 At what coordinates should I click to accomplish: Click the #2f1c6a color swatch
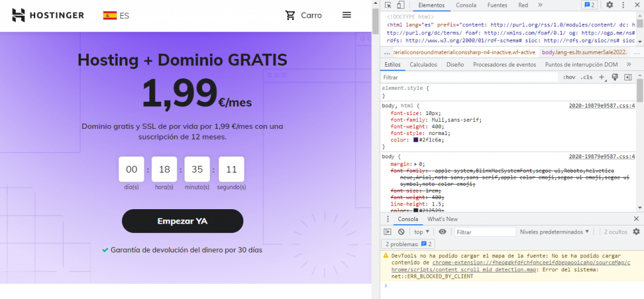(x=416, y=140)
